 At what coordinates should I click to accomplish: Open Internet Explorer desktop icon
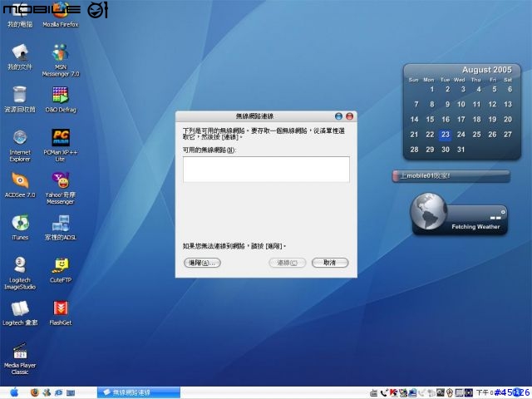coord(20,146)
